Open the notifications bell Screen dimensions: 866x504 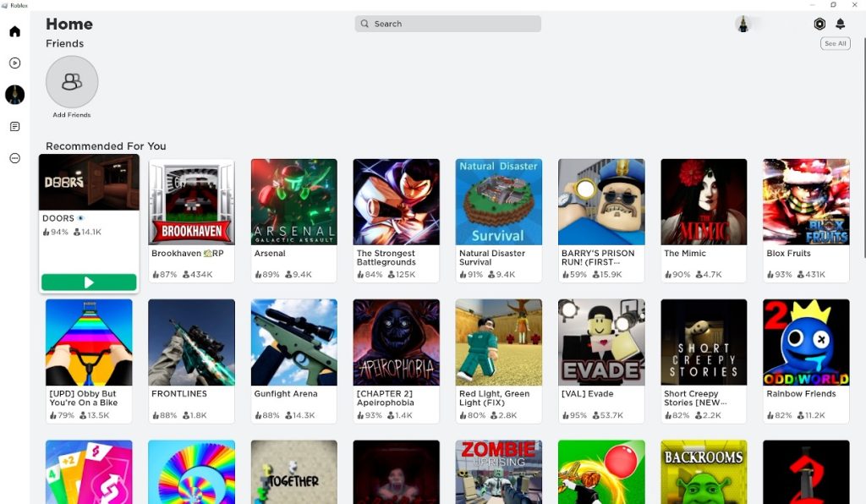click(x=841, y=24)
